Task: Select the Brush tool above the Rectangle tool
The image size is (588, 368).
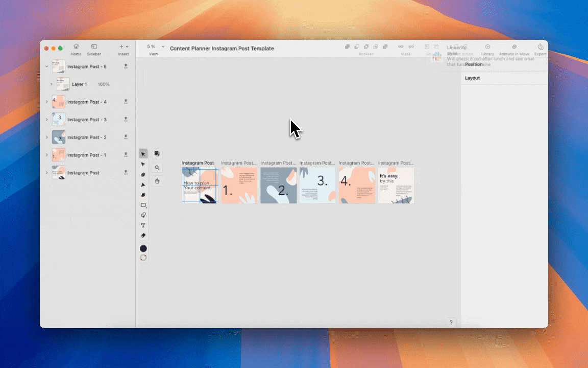Action: pos(143,195)
